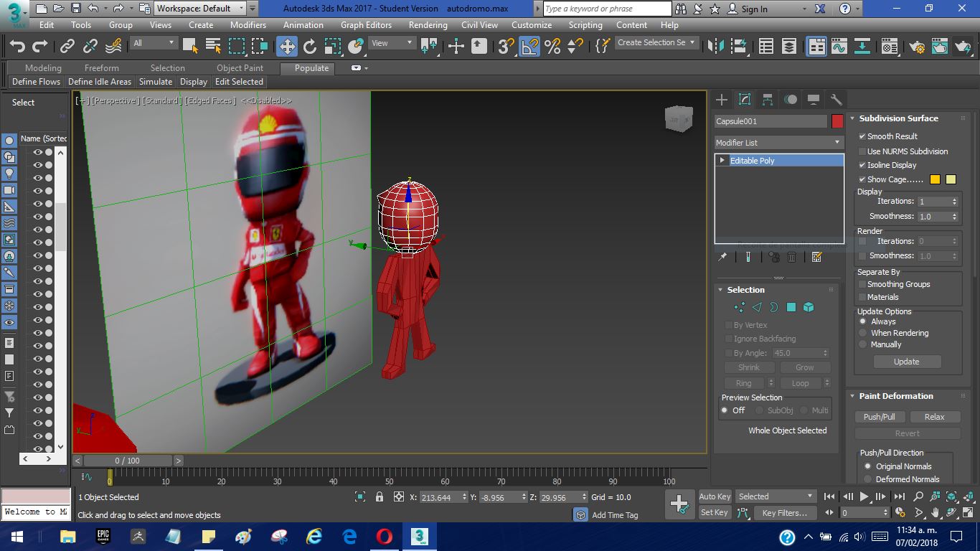Open reference coordinate View dropdown
The height and width of the screenshot is (551, 980).
coord(392,43)
